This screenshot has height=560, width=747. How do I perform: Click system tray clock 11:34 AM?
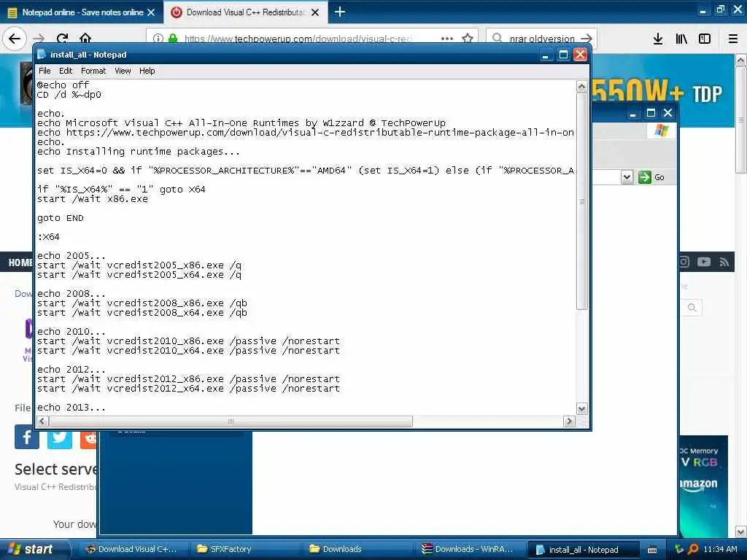point(720,549)
